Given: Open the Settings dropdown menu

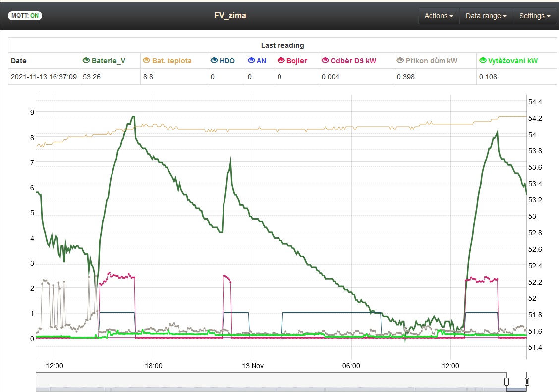Looking at the screenshot, I should pyautogui.click(x=534, y=16).
